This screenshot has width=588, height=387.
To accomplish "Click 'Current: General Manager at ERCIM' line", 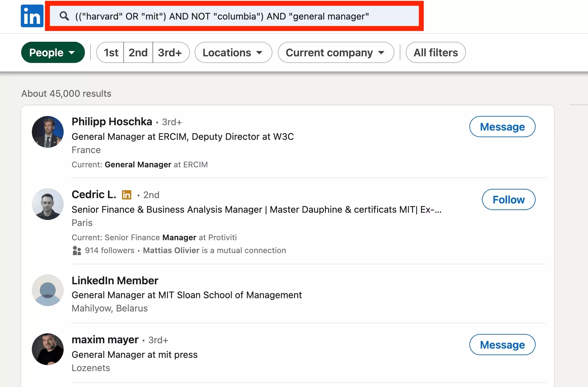I will click(x=140, y=165).
